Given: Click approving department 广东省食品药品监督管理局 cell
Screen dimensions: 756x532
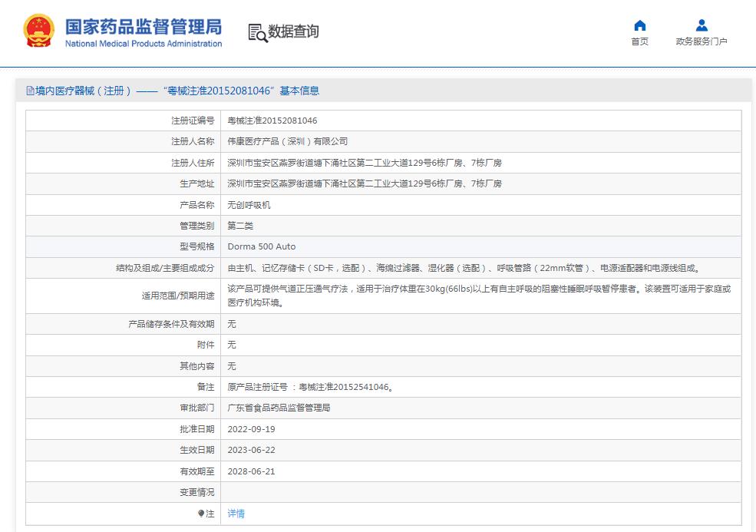Looking at the screenshot, I should tap(279, 408).
